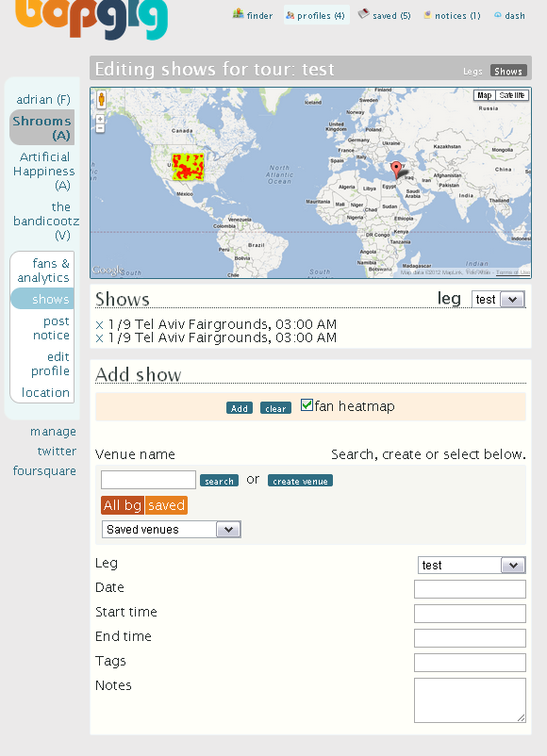Switch to the Legs tab
Viewport: 547px width, 756px height.
click(472, 72)
